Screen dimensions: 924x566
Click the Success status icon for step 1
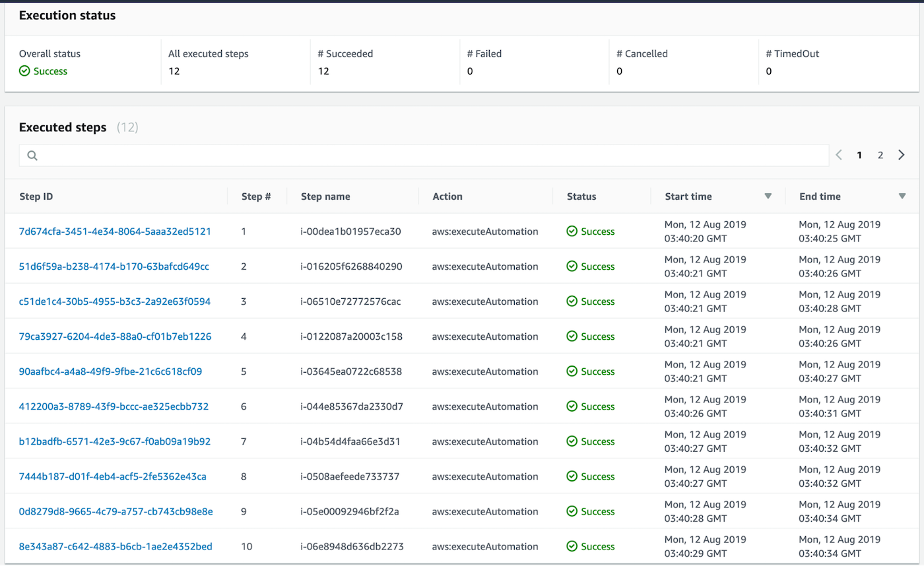[572, 232]
